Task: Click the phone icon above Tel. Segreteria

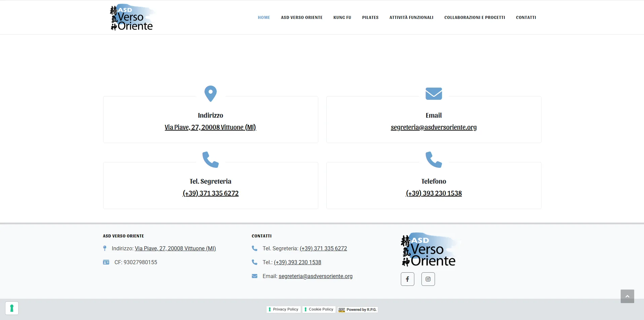Action: tap(210, 160)
